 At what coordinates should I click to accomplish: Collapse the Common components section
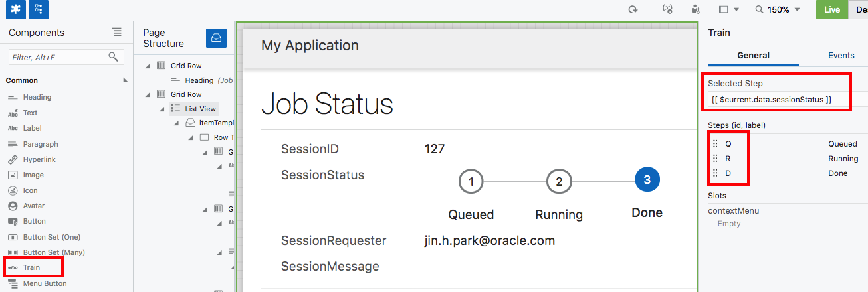(x=125, y=80)
